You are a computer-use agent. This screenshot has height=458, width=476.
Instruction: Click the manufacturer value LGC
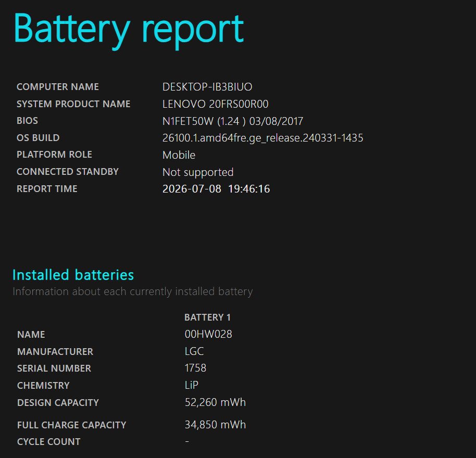coord(194,351)
